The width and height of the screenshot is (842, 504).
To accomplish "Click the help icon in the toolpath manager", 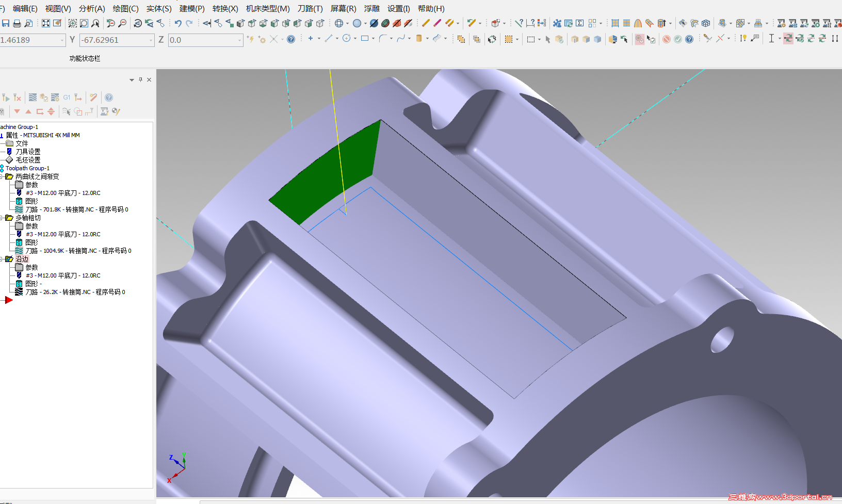I will click(x=109, y=97).
